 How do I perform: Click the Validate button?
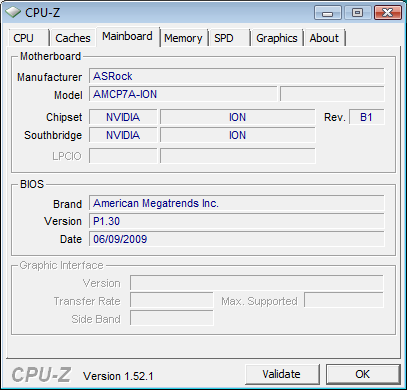[x=282, y=374]
